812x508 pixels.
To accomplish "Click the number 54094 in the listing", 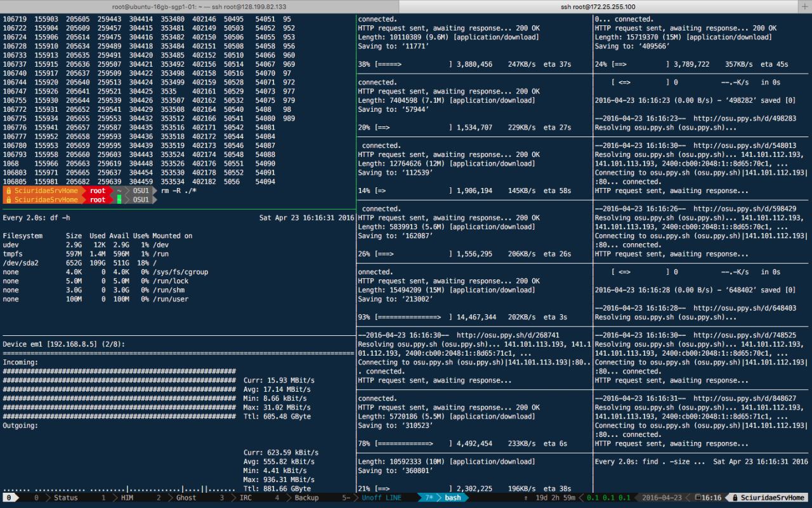I will 265,182.
